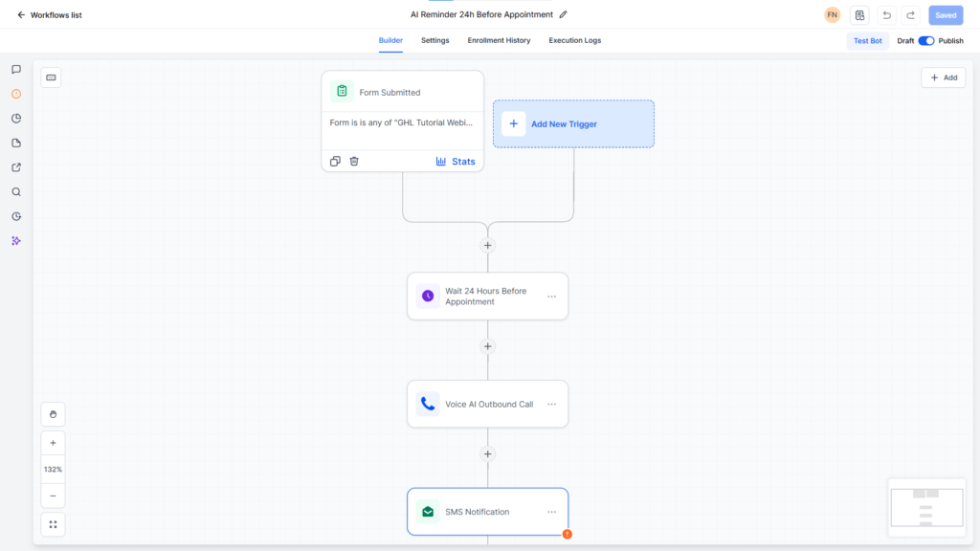Viewport: 980px width, 551px height.
Task: Click the Form is any of filter text
Action: [x=401, y=122]
